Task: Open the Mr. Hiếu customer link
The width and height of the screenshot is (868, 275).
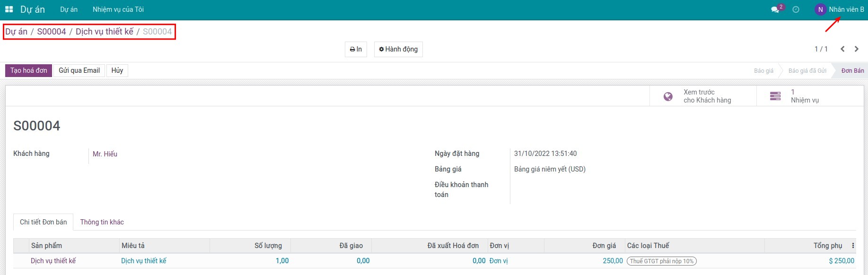Action: tap(105, 154)
